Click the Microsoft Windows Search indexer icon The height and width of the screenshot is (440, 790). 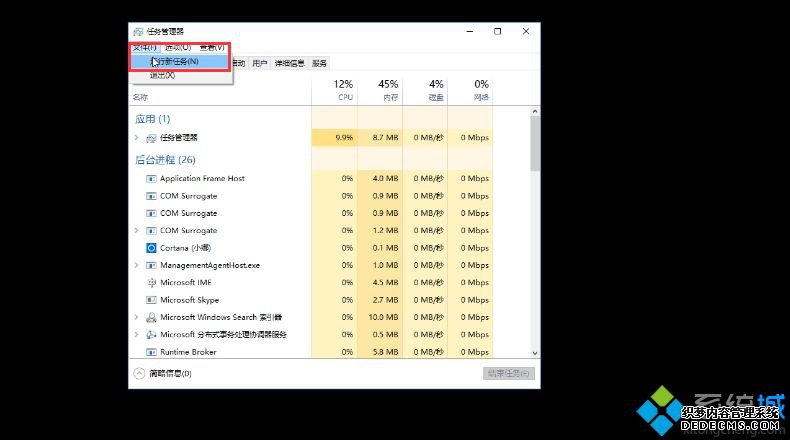click(151, 318)
